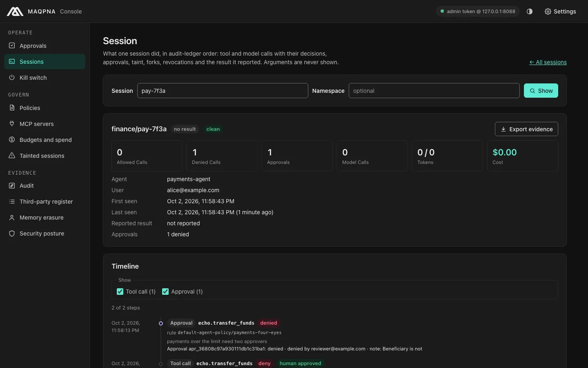This screenshot has width=588, height=368.
Task: Go to Budgets and spend
Action: [45, 140]
